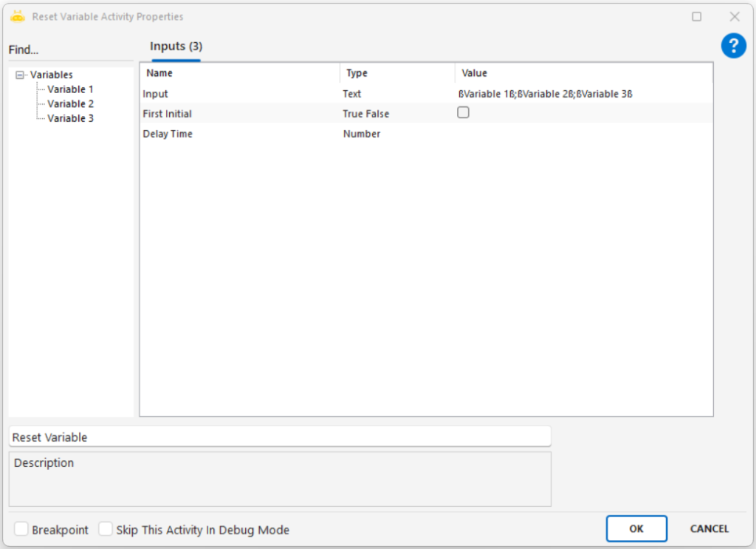Click the CANCEL button
This screenshot has width=756, height=549.
[x=709, y=528]
